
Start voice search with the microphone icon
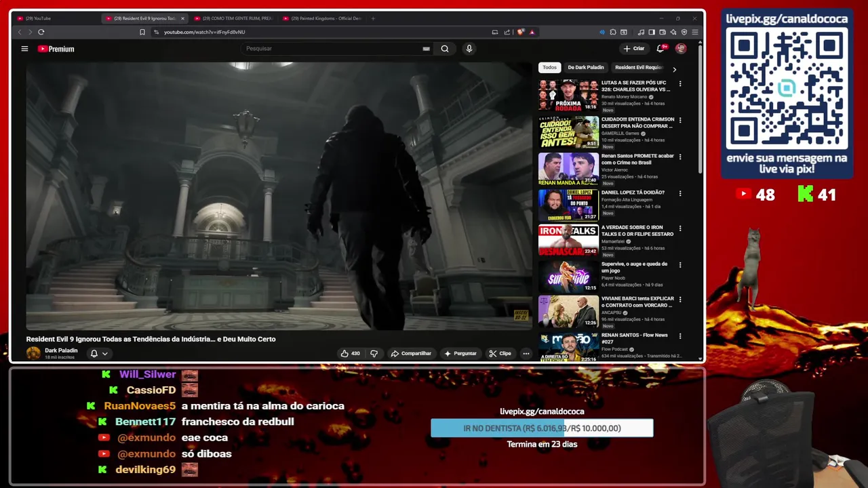pos(469,49)
